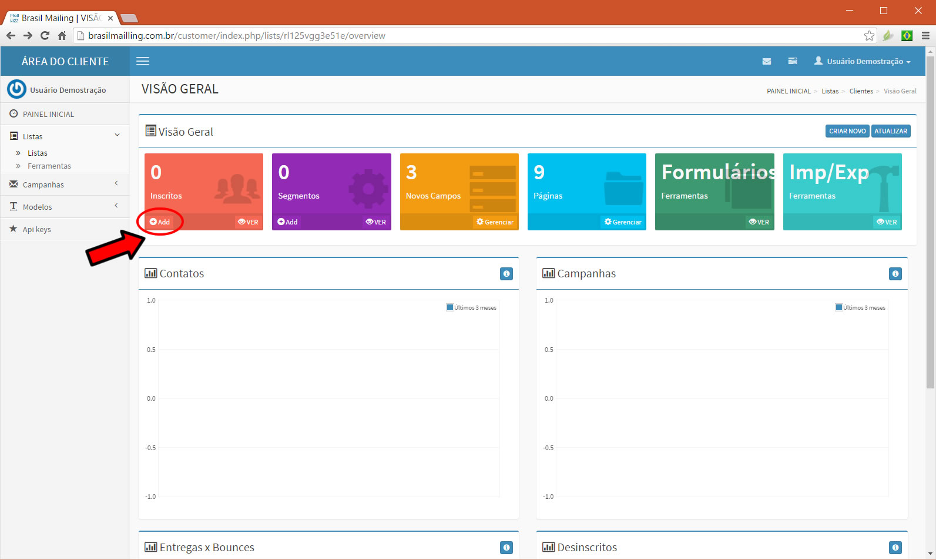
Task: View subscribers with Inscritos VER
Action: coord(248,222)
